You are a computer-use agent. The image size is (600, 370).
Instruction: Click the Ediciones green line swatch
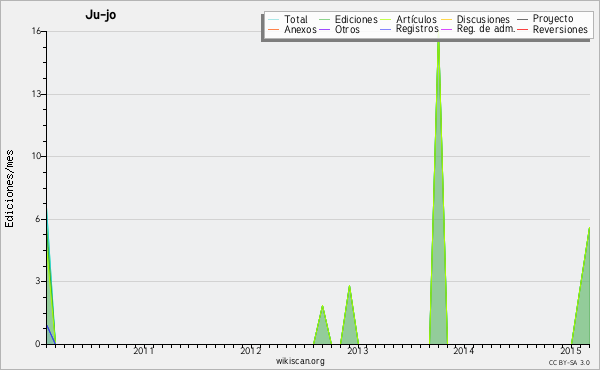tap(324, 20)
